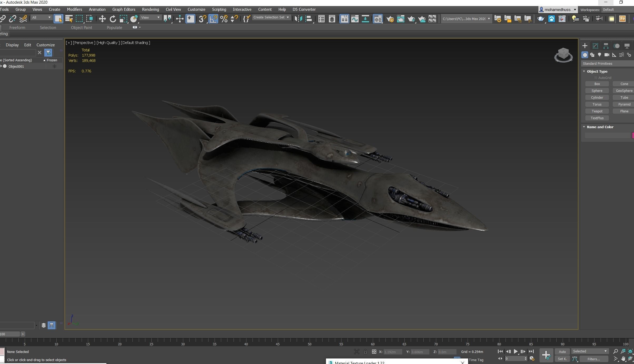Click the Cylinder primitive button
Image resolution: width=634 pixels, height=364 pixels.
pyautogui.click(x=597, y=98)
